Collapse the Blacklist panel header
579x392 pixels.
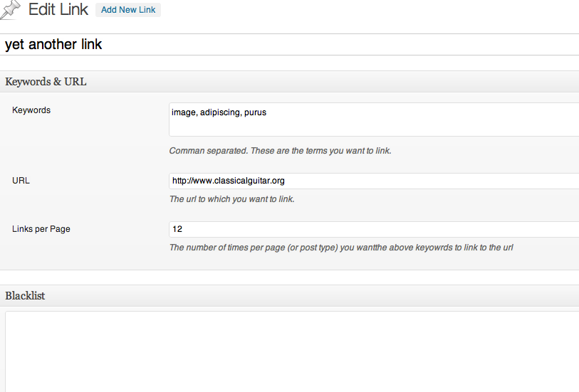tap(289, 296)
